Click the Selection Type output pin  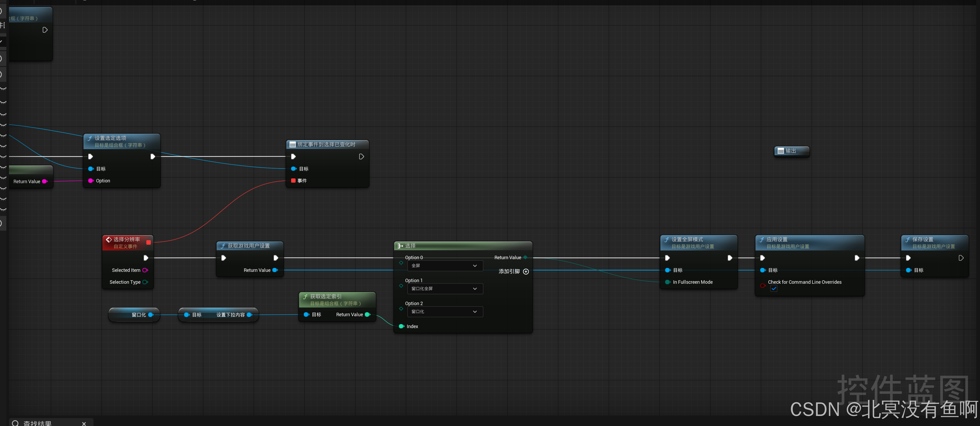(145, 282)
